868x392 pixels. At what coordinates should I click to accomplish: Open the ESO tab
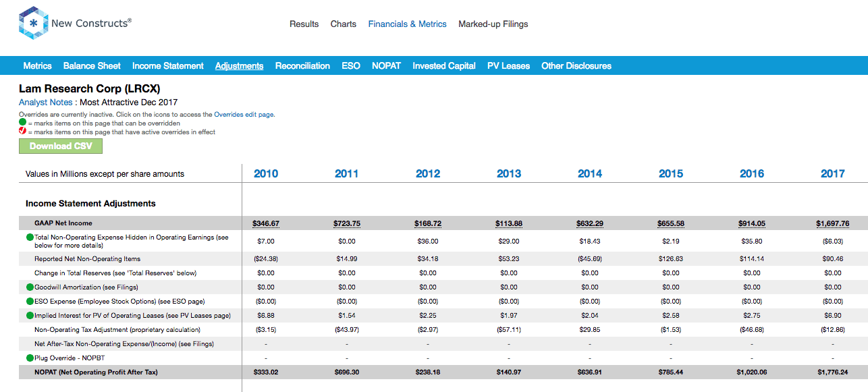click(351, 65)
